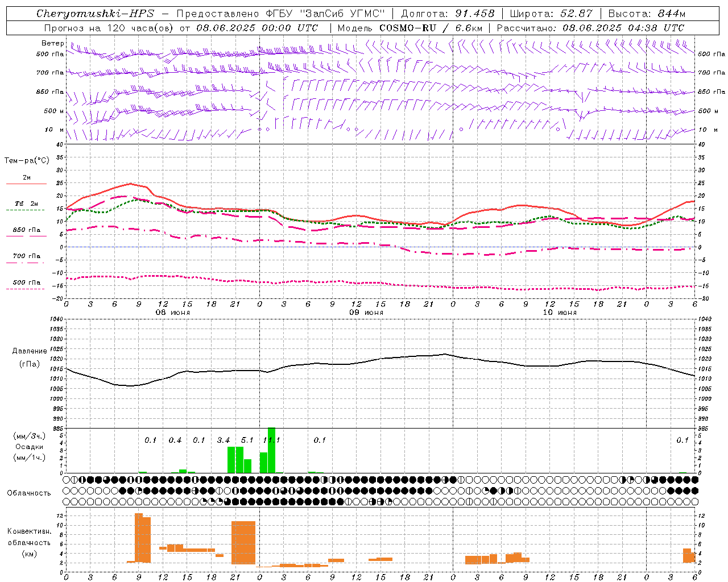Click the 10 июня date label

pos(560,313)
